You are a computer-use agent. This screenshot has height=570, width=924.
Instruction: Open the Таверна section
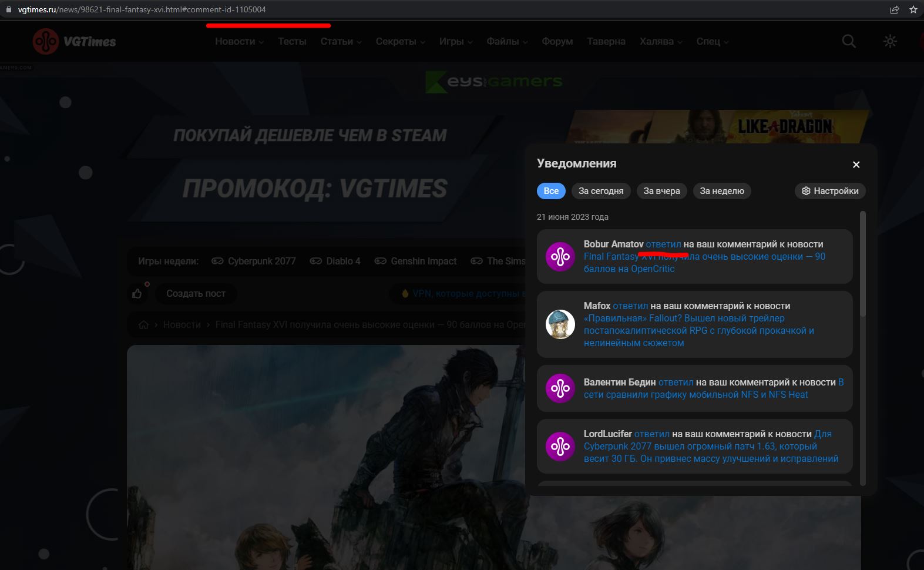[606, 41]
